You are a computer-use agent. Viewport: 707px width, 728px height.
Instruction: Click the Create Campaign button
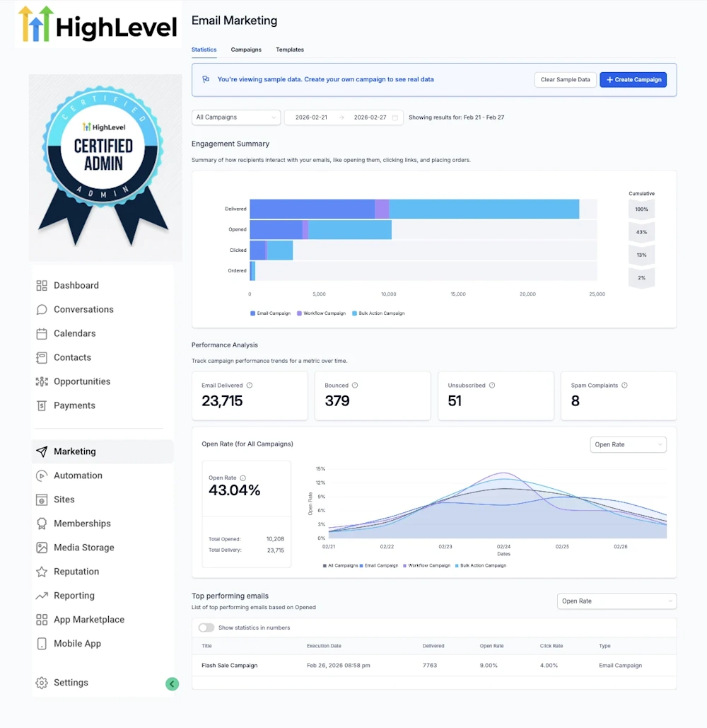(x=633, y=79)
